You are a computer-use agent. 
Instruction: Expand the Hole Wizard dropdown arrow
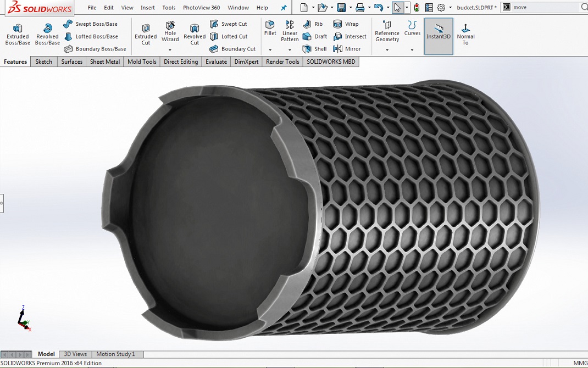click(170, 50)
